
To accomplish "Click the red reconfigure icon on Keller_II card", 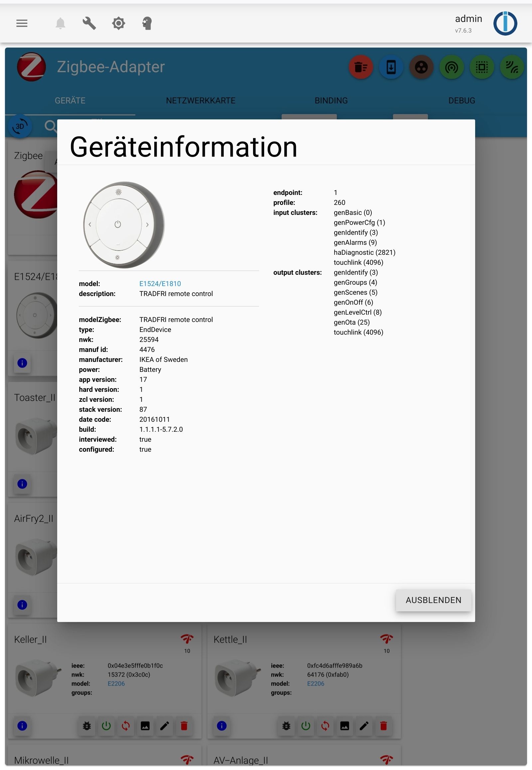I will [x=126, y=726].
